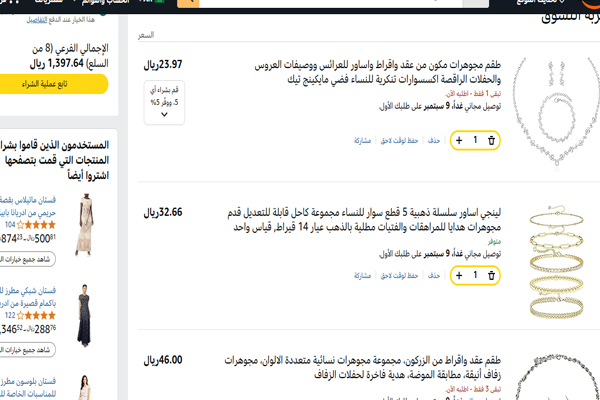Image resolution: width=600 pixels, height=400 pixels.
Task: Click the floral dress thumbnail in recommendations
Action: [85, 225]
